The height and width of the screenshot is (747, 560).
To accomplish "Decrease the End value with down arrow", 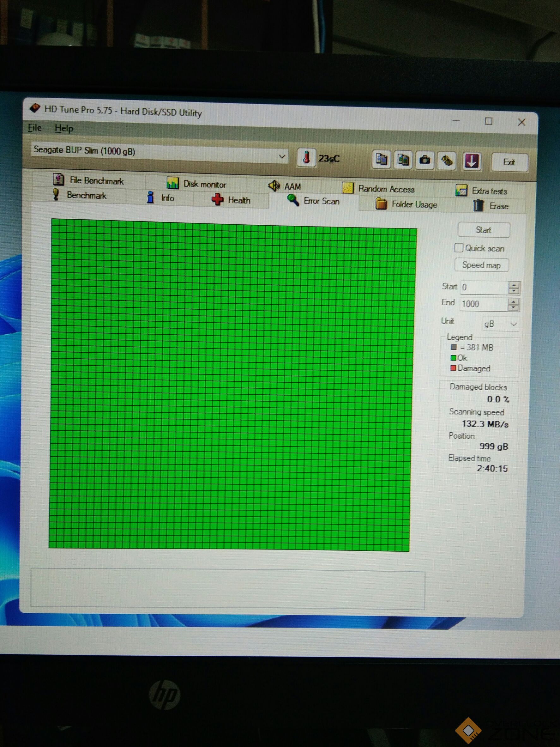I will (x=513, y=308).
